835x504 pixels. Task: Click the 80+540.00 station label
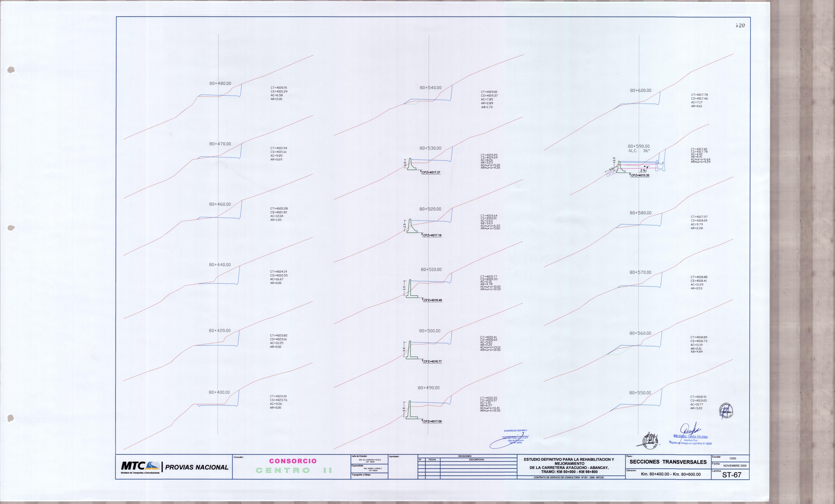(x=431, y=88)
